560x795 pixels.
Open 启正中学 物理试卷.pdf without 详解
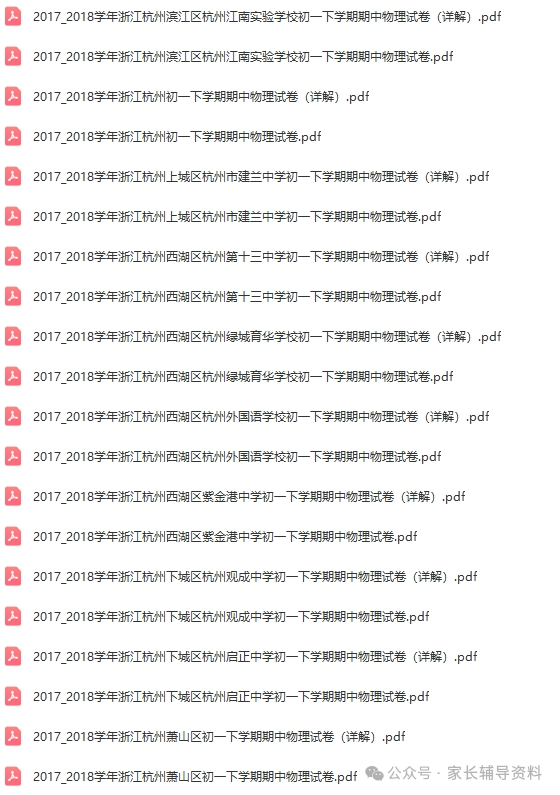point(231,697)
